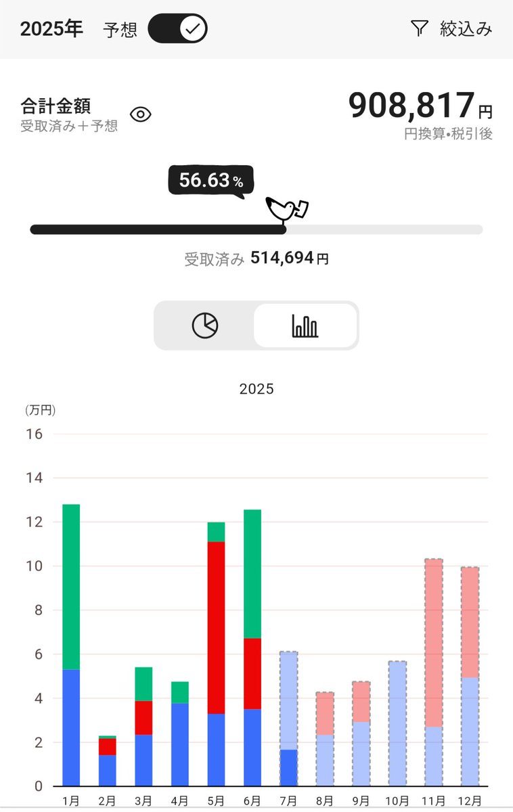Click the received dividends progress bar
513x812 pixels.
click(x=158, y=229)
